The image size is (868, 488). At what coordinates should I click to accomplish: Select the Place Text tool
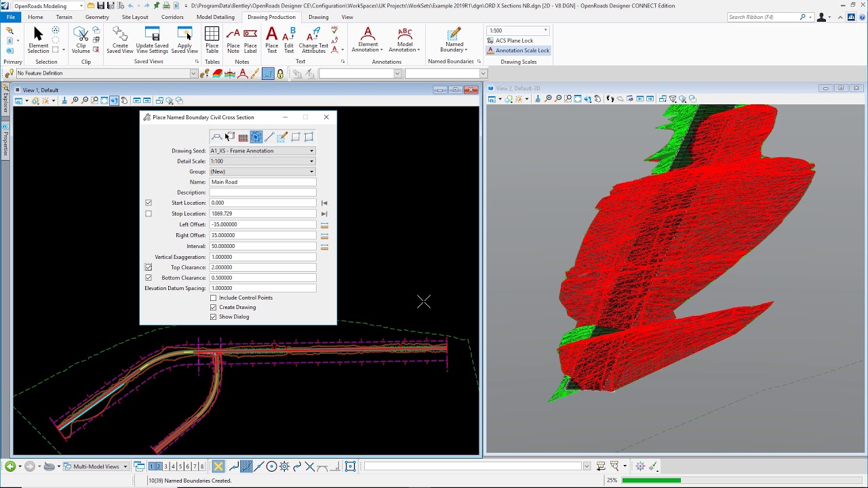272,40
